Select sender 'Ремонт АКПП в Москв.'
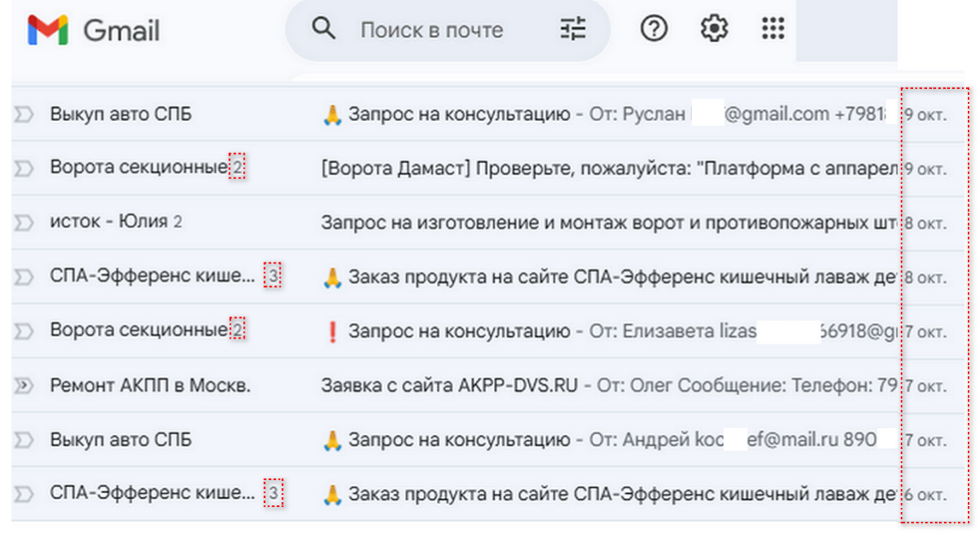This screenshot has height=552, width=980. (x=150, y=385)
